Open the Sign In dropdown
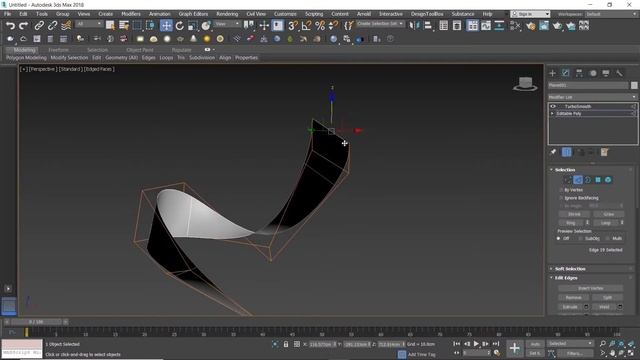The height and width of the screenshot is (360, 640). (530, 14)
